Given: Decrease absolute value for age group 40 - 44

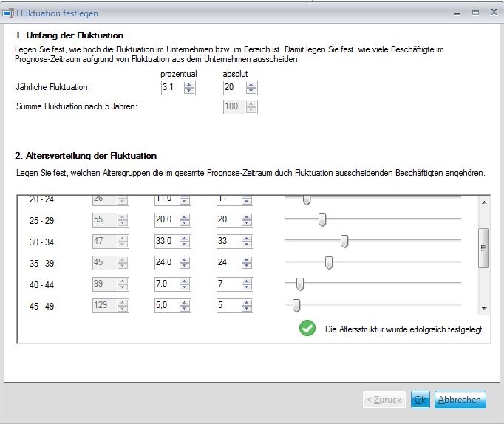Looking at the screenshot, I should coord(247,287).
